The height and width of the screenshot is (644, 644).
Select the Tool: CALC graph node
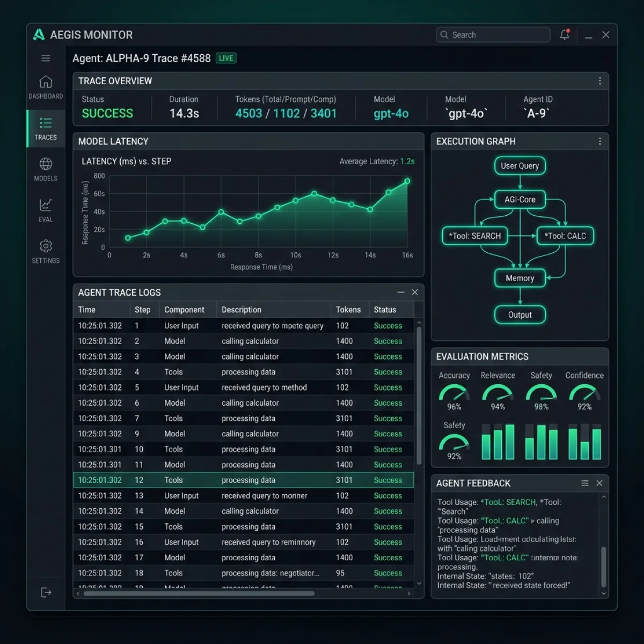point(566,236)
